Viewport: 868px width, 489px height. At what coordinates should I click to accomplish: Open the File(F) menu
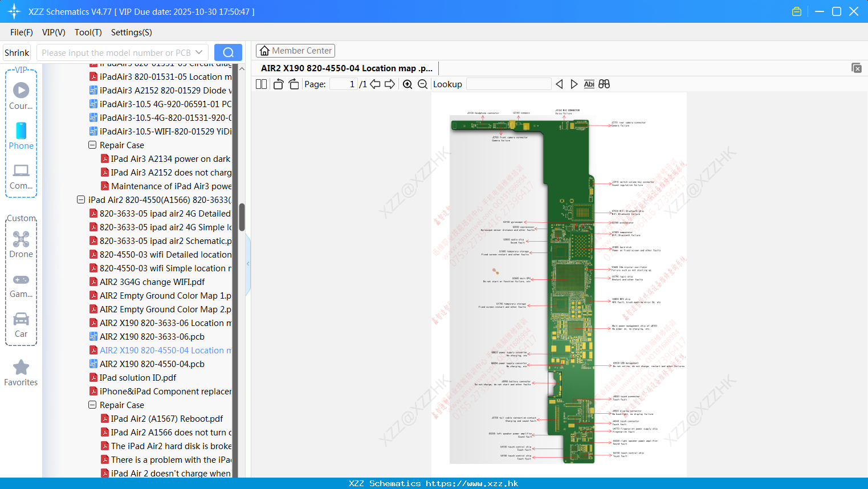22,32
